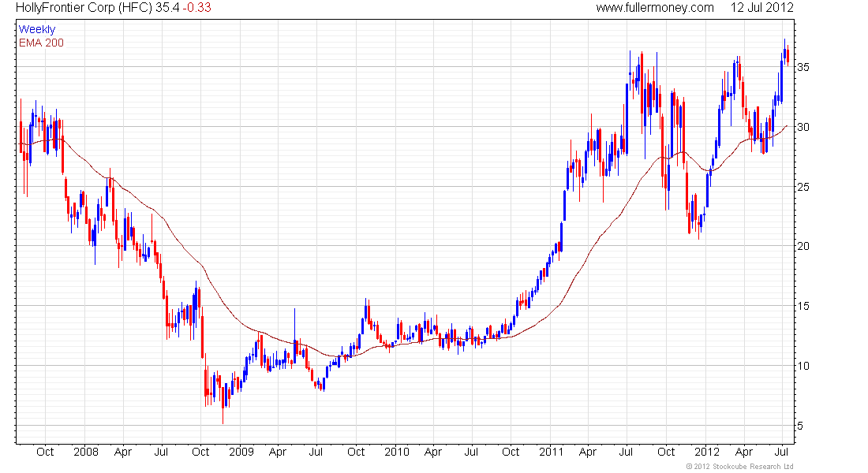Click the last Jul label on the time axis
Viewport: 868px width, 473px height.
pos(781,452)
